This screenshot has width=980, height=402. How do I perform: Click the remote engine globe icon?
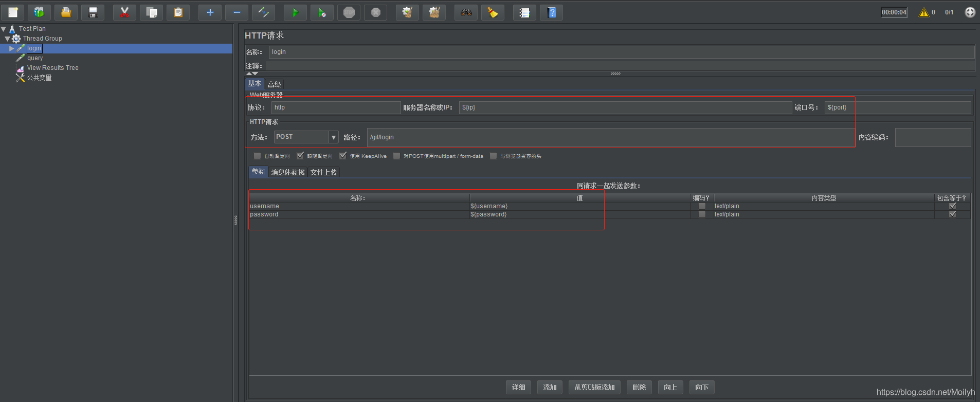[970, 12]
